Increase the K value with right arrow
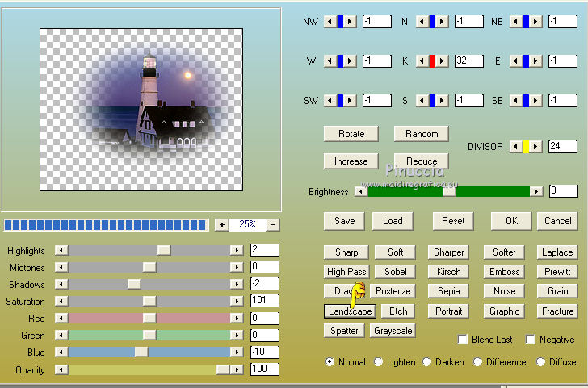 coord(442,60)
